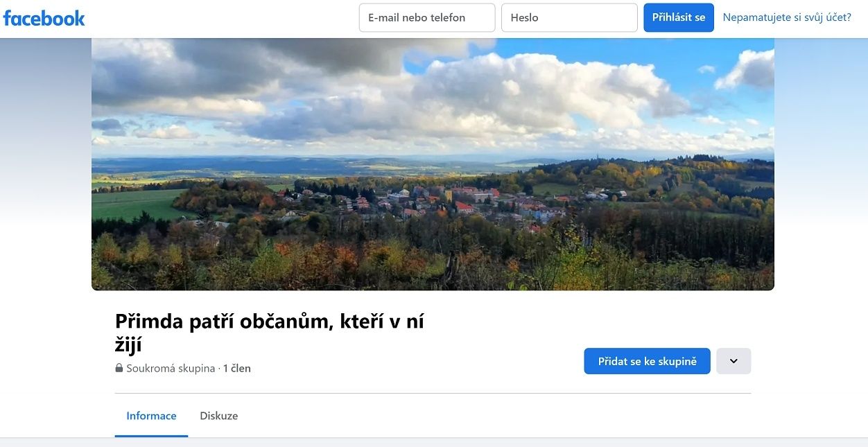Open the Diskuze tab

point(218,416)
